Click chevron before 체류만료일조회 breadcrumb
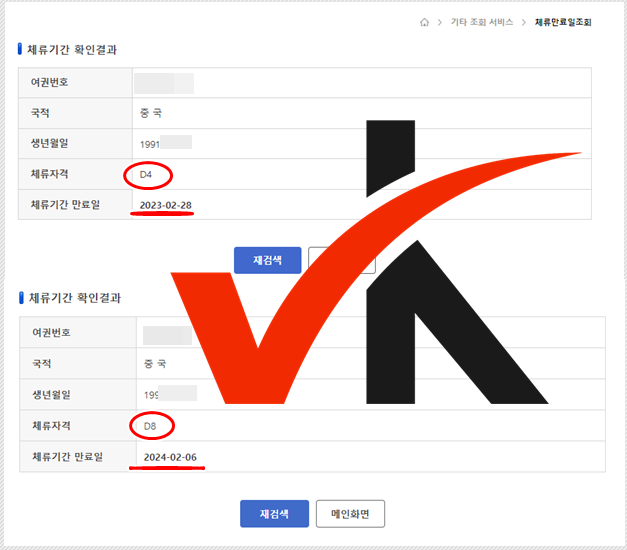 pyautogui.click(x=523, y=22)
